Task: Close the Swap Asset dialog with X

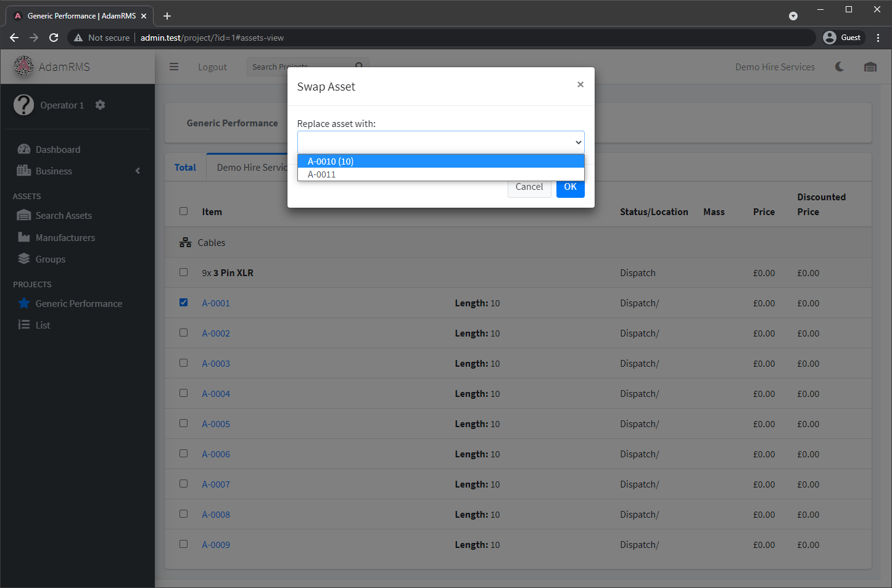Action: 580,84
